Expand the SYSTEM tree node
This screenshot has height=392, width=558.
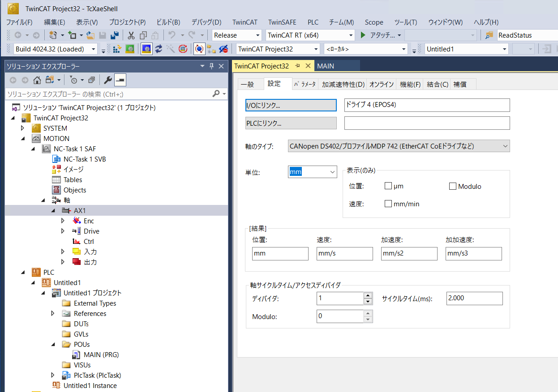pyautogui.click(x=23, y=128)
